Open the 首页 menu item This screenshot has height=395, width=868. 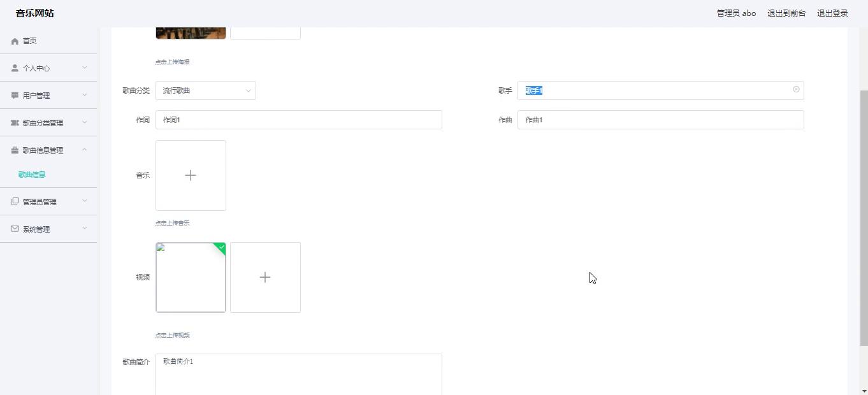[x=29, y=41]
